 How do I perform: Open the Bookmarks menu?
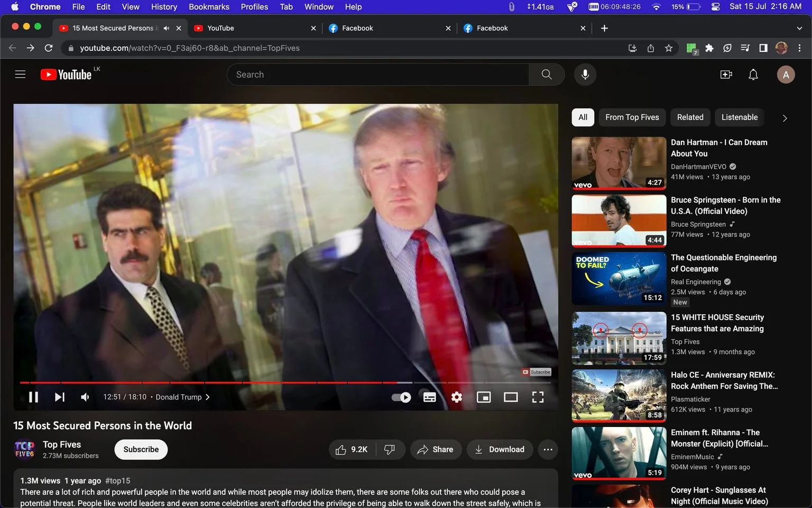209,7
